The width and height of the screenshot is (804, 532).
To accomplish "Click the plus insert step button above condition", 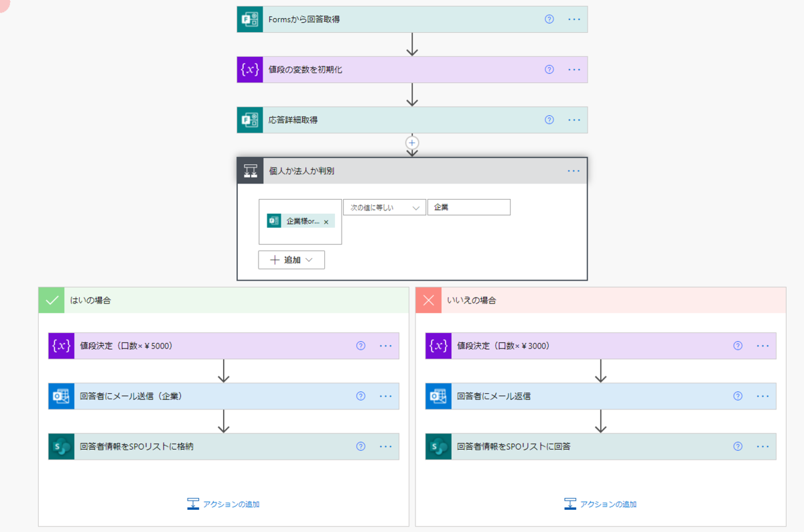I will click(412, 142).
